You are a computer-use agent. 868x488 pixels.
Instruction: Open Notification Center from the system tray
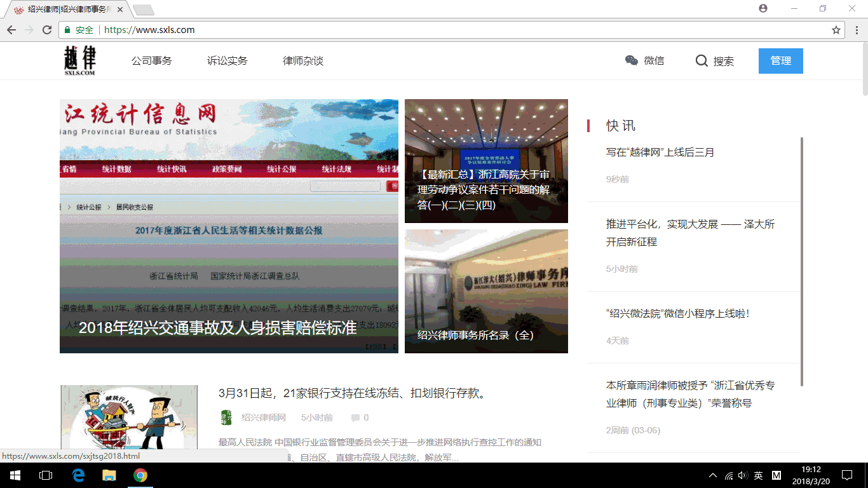coord(847,475)
